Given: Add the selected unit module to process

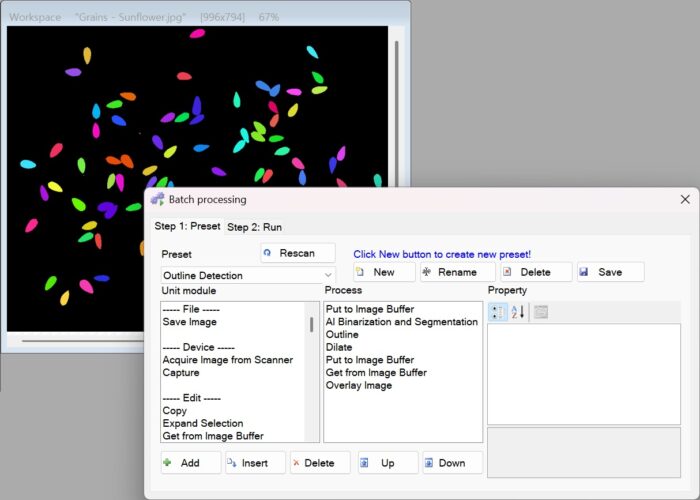Looking at the screenshot, I should pyautogui.click(x=191, y=463).
